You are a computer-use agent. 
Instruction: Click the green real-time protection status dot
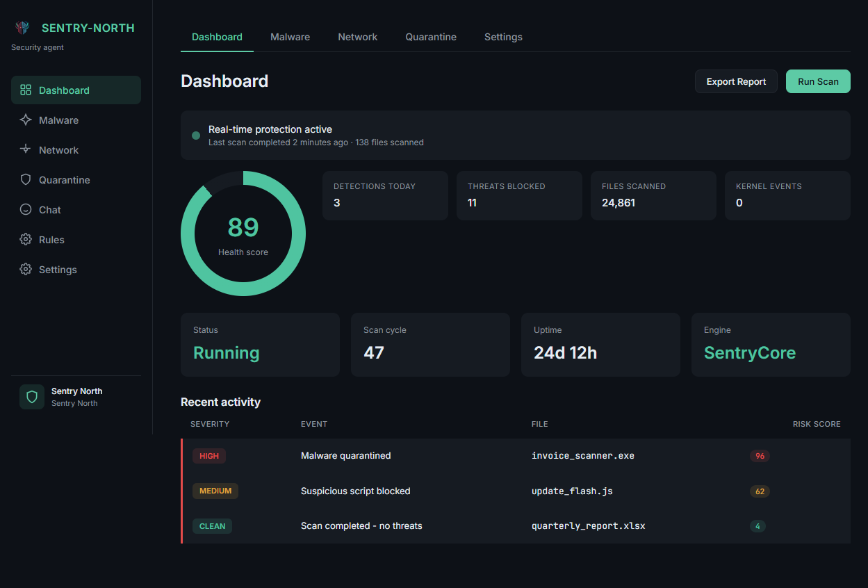click(196, 136)
